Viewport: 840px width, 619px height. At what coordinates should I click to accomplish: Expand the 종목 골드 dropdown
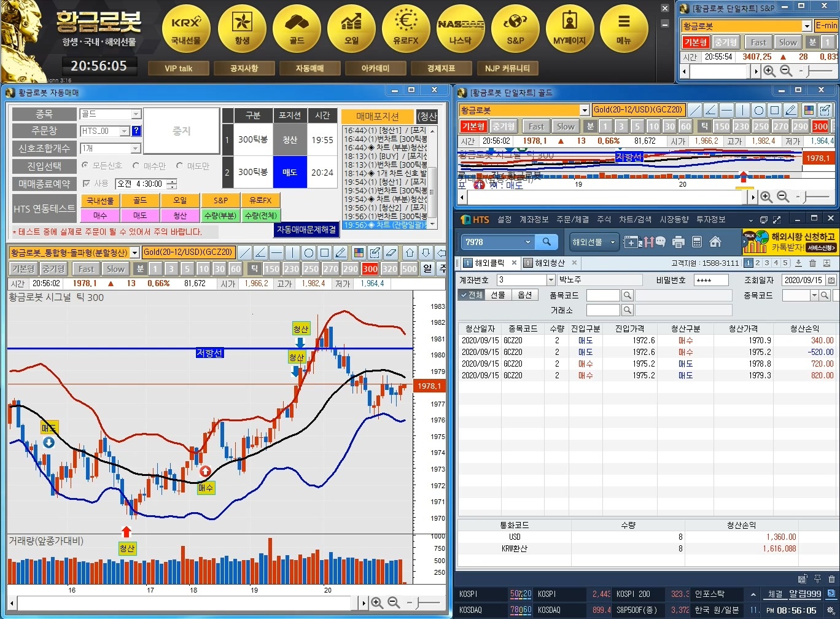[x=136, y=114]
